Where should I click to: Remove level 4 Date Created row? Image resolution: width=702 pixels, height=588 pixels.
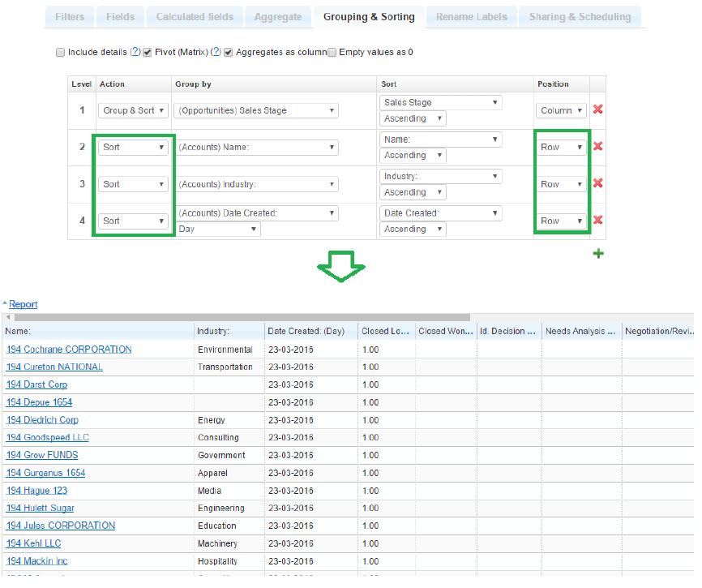(598, 220)
